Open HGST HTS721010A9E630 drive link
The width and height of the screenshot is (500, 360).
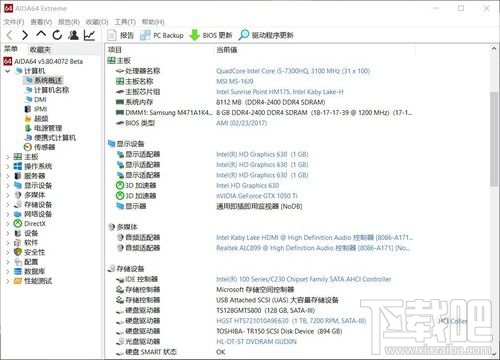point(291,321)
